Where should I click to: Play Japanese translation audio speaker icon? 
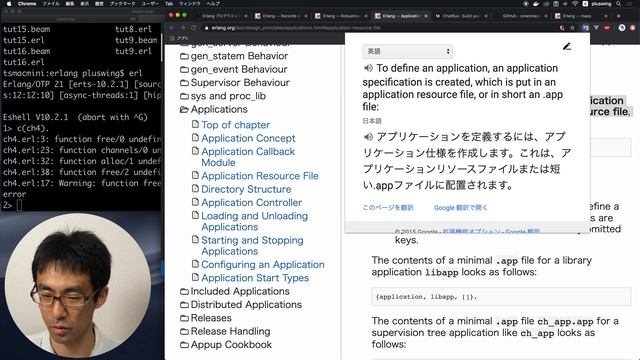368,136
